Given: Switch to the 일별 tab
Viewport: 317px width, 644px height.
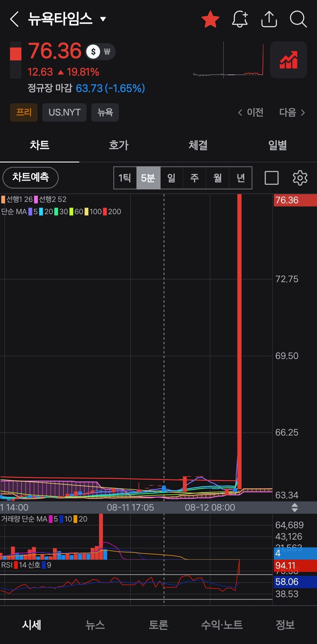Looking at the screenshot, I should pyautogui.click(x=277, y=145).
